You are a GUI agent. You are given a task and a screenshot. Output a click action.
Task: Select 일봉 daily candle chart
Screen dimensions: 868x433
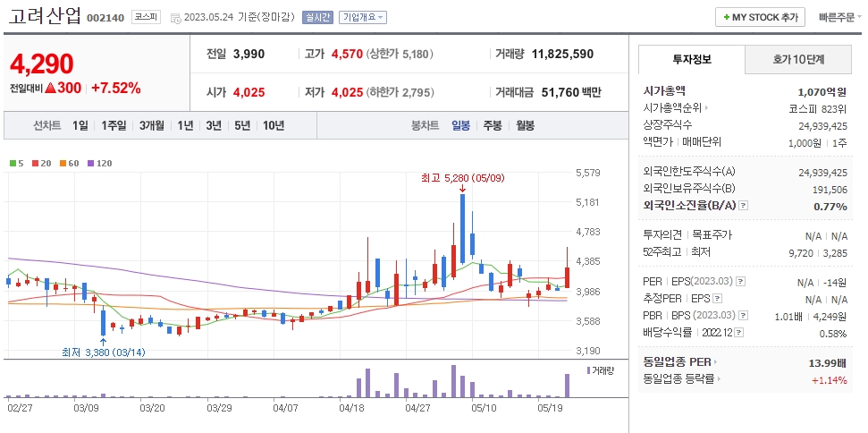point(460,125)
